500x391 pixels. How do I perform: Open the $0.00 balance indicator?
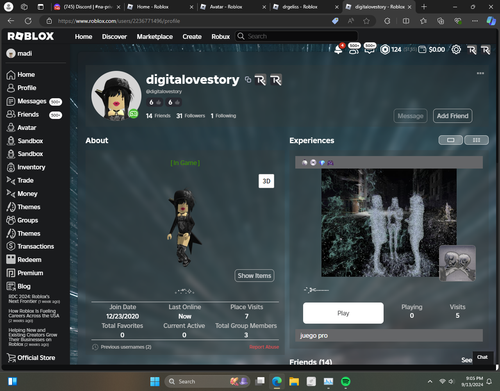(x=432, y=50)
